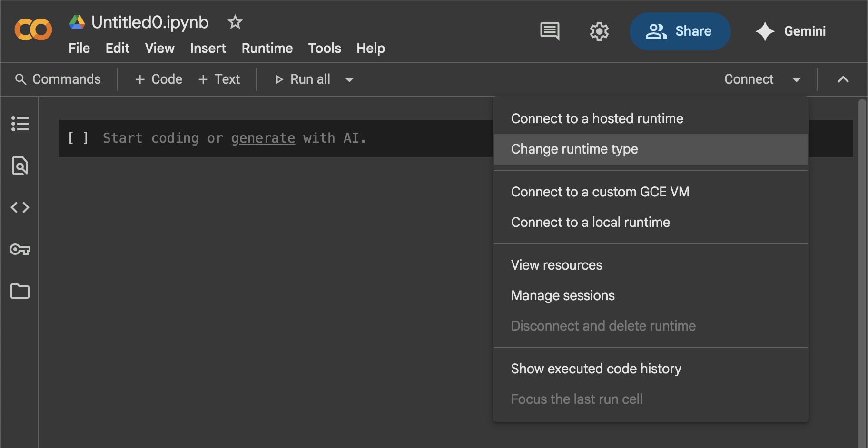Open find and replace sidebar icon
Screen dimensions: 868x448
[x=20, y=166]
